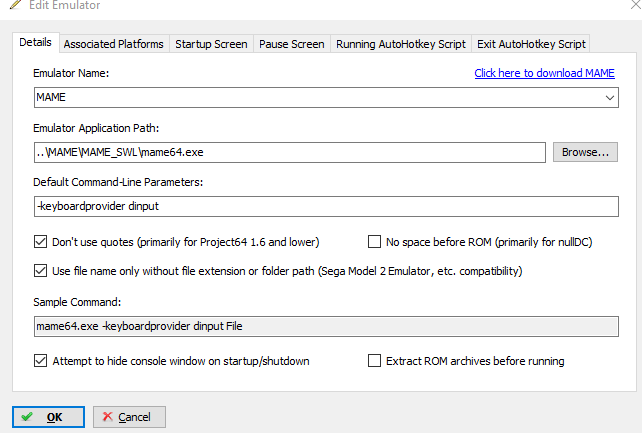Screen dimensions: 642x433
Task: Click the pencil icon in title bar
Action: pos(16,5)
